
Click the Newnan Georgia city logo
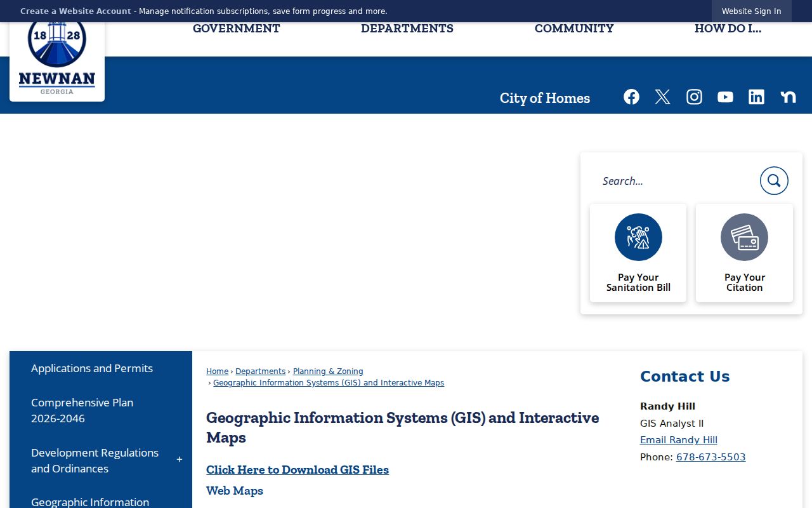[x=57, y=60]
